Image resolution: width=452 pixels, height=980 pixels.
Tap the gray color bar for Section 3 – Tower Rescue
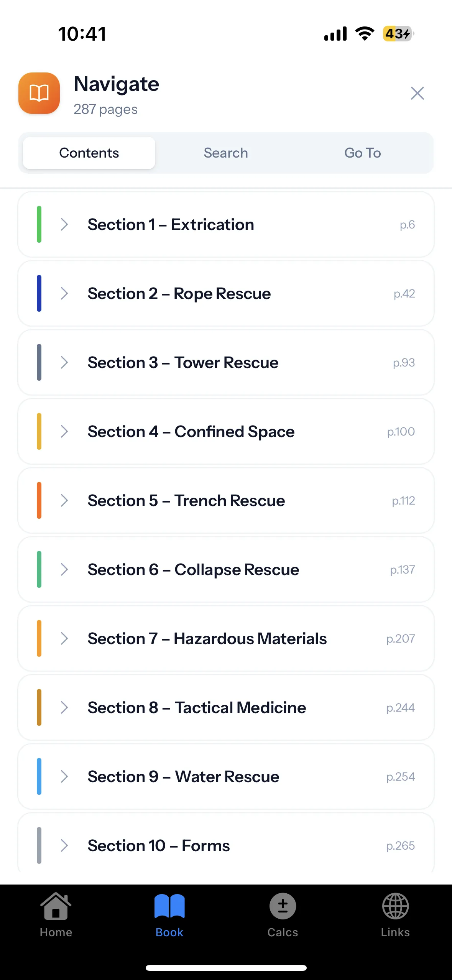[39, 362]
